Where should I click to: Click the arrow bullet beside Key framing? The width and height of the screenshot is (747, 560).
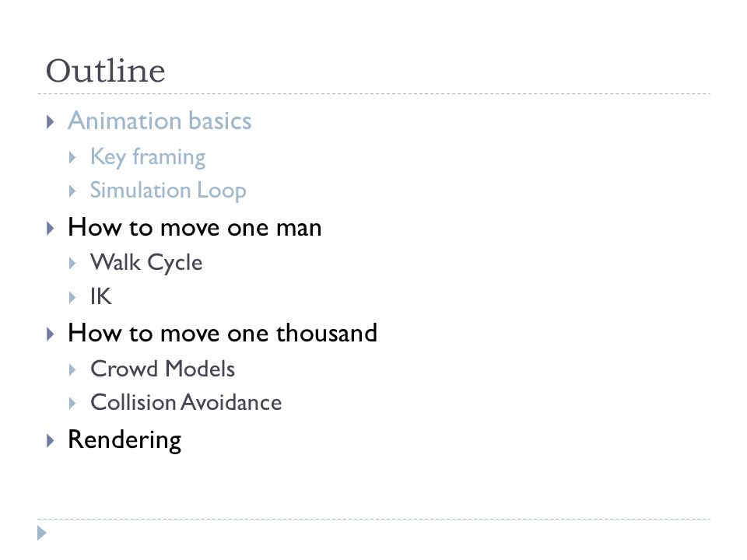(x=72, y=158)
